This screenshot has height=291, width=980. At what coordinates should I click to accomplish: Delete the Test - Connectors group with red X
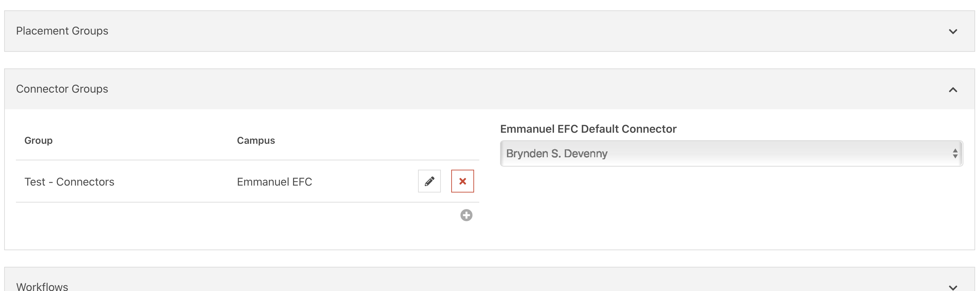pyautogui.click(x=462, y=181)
